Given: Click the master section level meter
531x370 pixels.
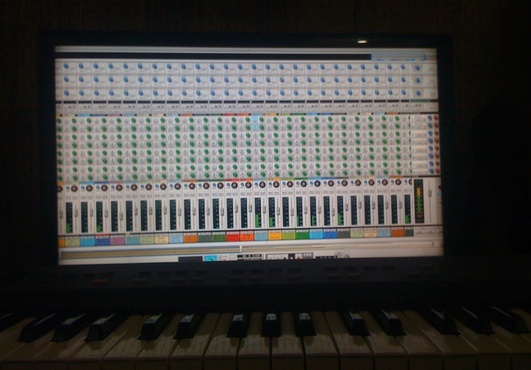Looking at the screenshot, I should pyautogui.click(x=419, y=201).
